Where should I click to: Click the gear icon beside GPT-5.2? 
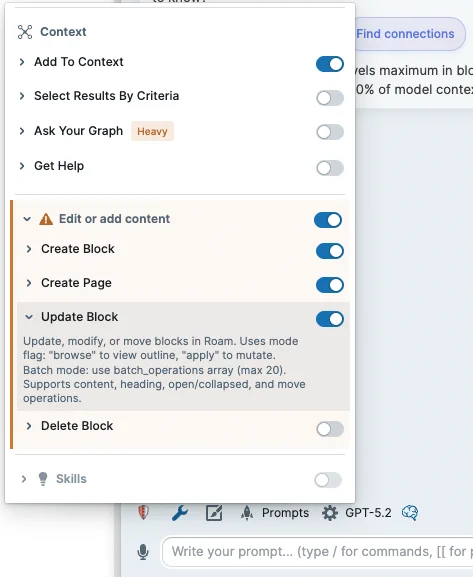[x=330, y=513]
